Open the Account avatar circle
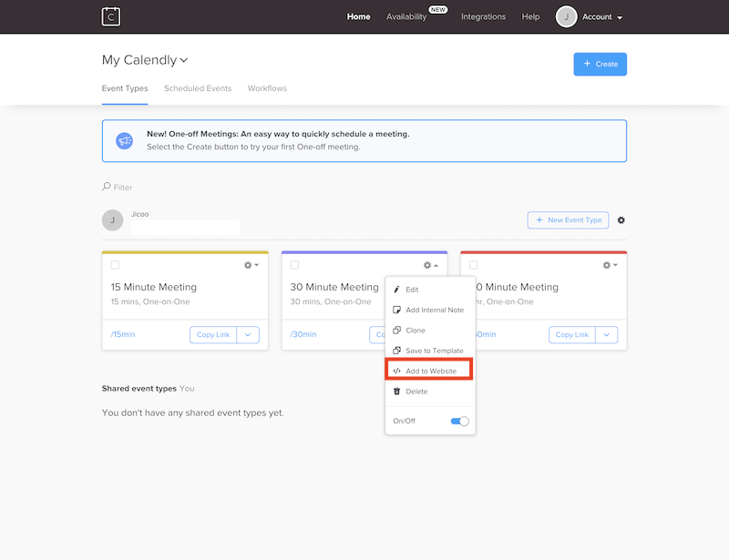 coord(566,16)
